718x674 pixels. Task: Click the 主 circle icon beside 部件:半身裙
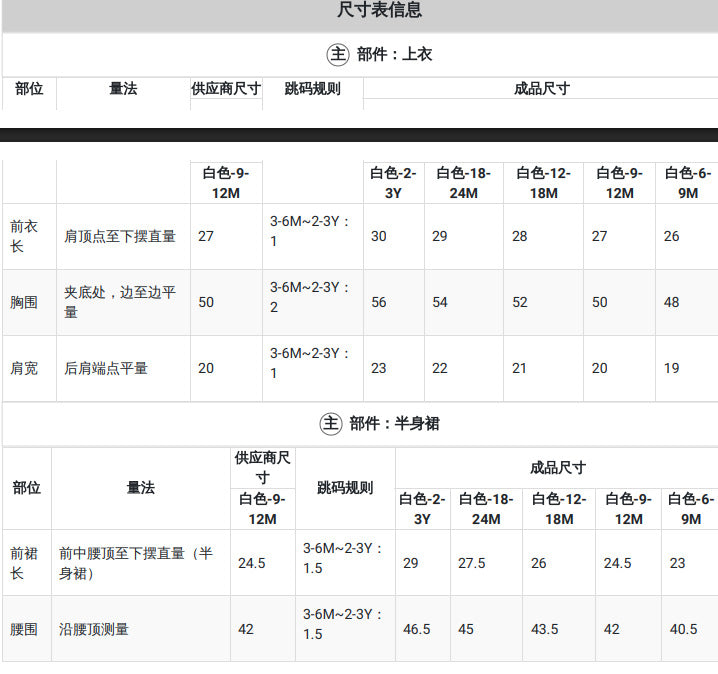tap(331, 424)
